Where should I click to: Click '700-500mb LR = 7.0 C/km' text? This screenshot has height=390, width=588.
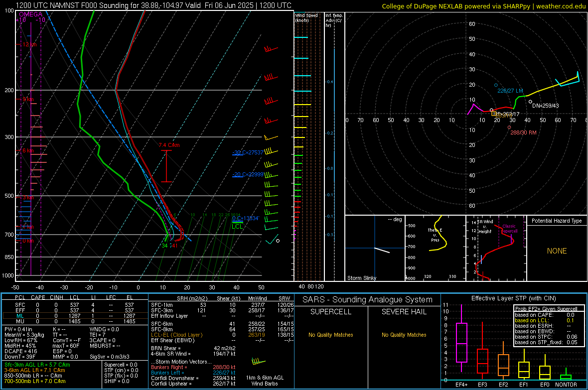35,382
